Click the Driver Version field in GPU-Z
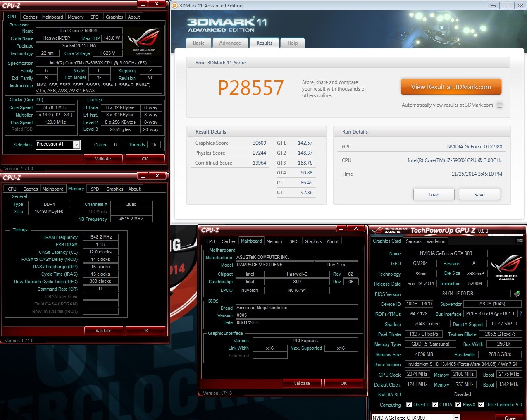 (x=463, y=365)
